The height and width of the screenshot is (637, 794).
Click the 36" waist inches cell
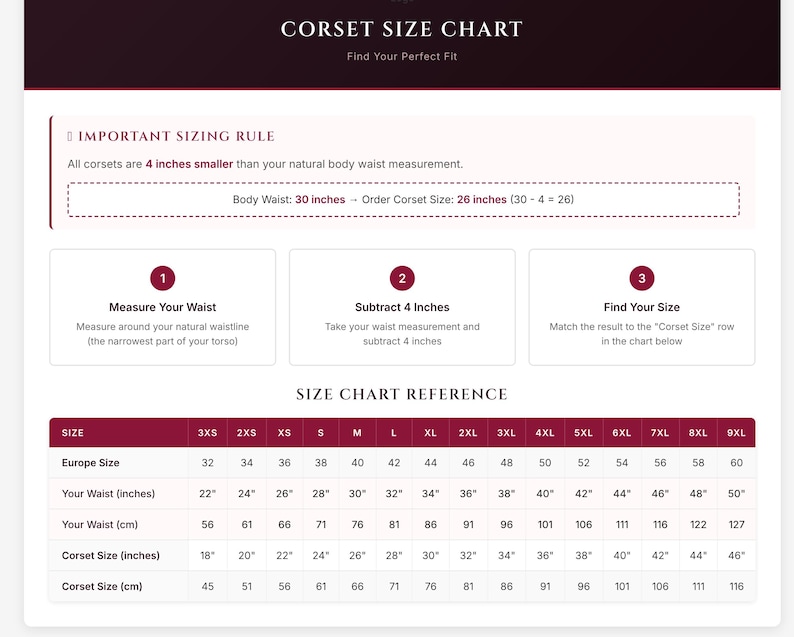[468, 494]
